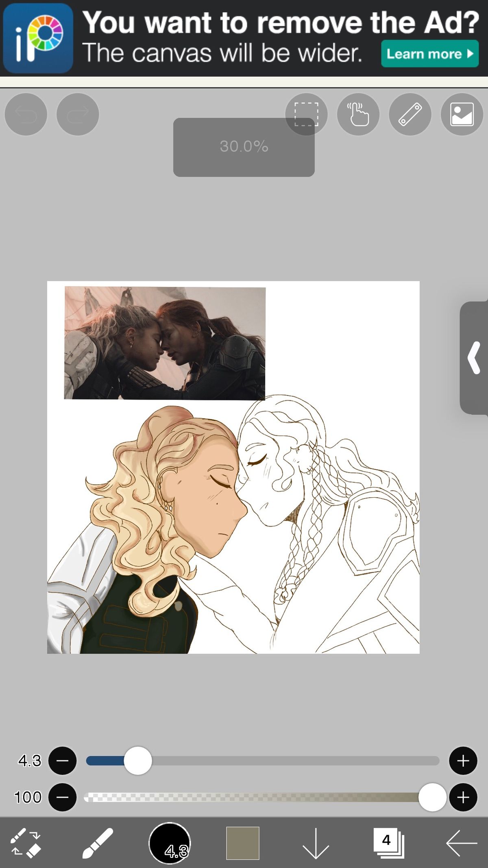Tap the ad headline about removing Ad
488x868 pixels.
[281, 22]
